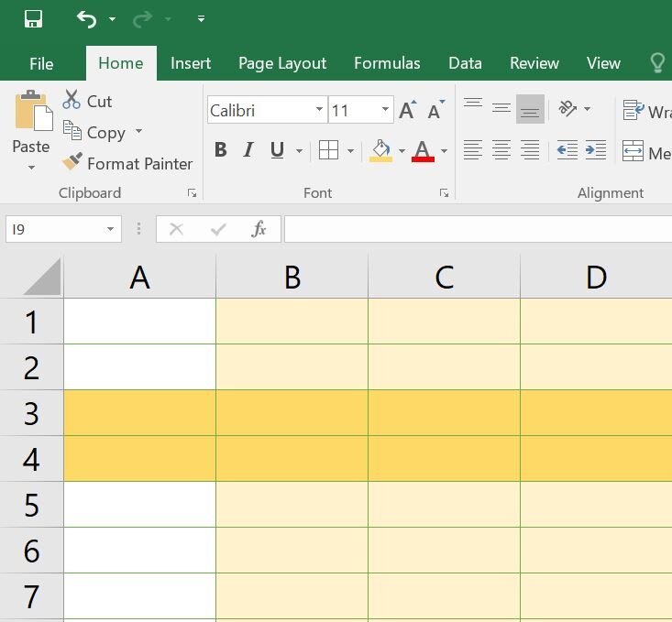Expand the font size dropdown showing 11
672x622 pixels.
[385, 110]
